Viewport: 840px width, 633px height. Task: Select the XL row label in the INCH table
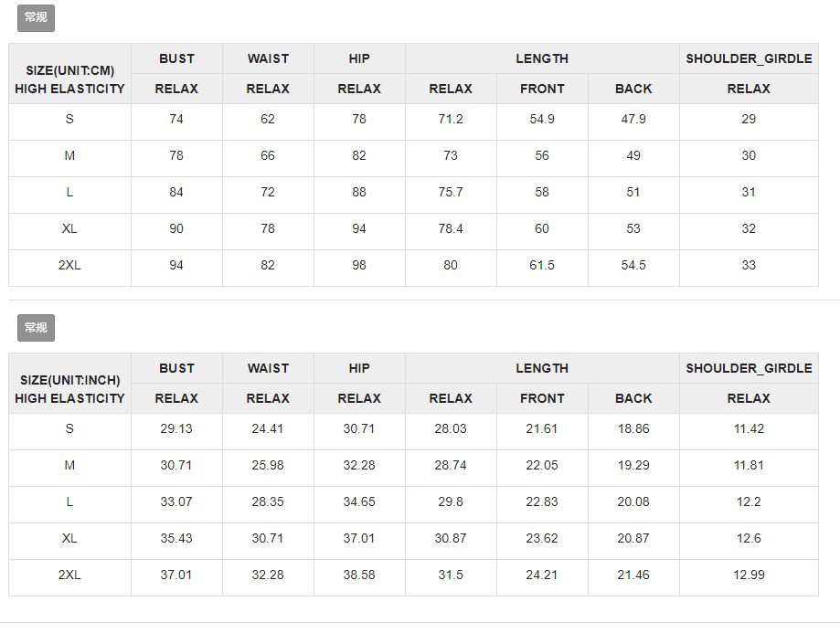pyautogui.click(x=69, y=538)
